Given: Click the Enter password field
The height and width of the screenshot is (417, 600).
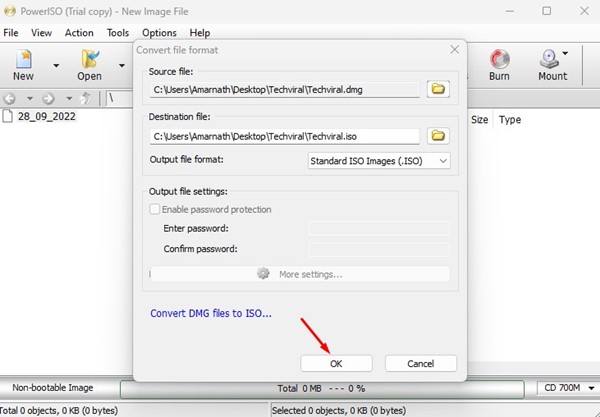Looking at the screenshot, I should click(x=379, y=228).
